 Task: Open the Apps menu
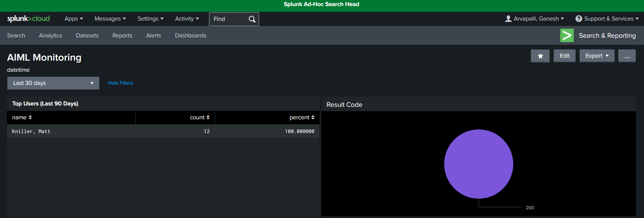(74, 19)
